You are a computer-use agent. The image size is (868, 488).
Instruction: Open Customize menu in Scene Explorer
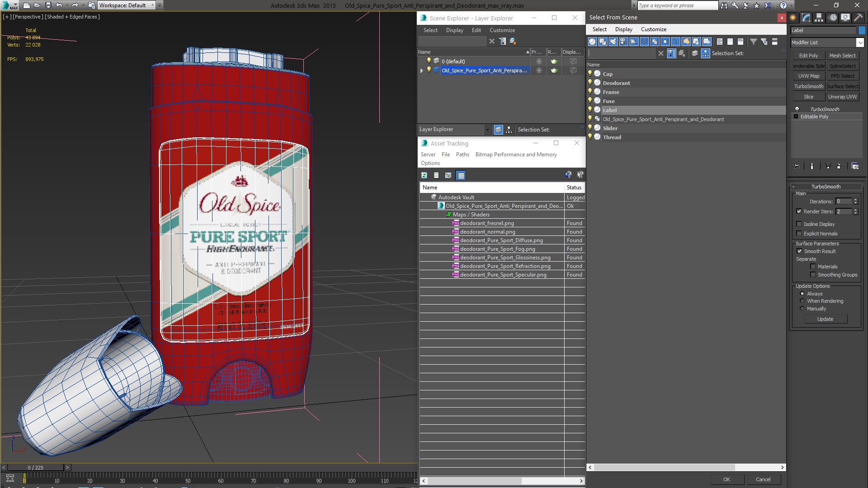click(x=502, y=30)
